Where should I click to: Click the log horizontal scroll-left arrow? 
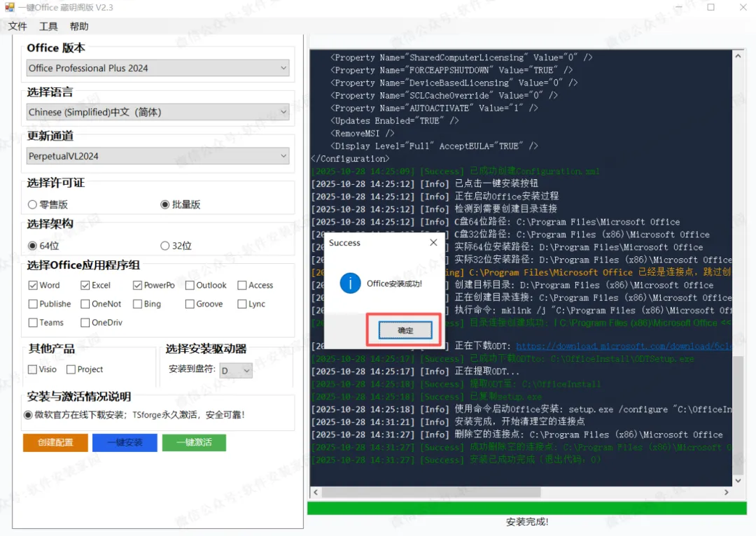[316, 492]
